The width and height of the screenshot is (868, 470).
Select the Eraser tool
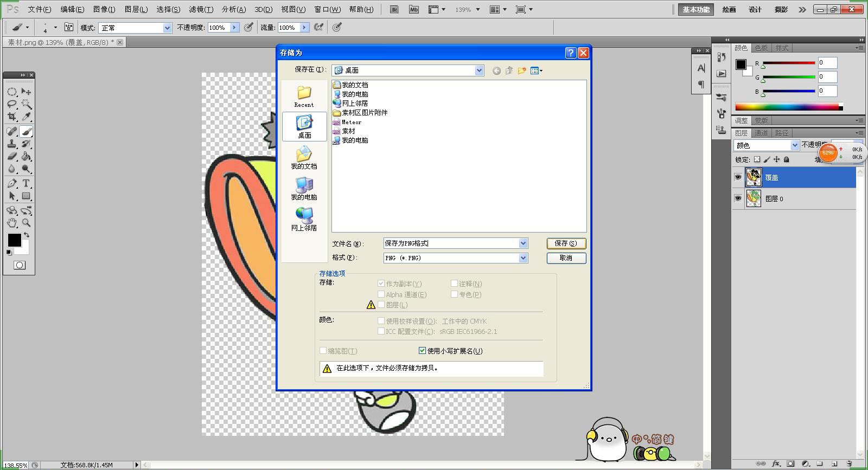click(12, 156)
